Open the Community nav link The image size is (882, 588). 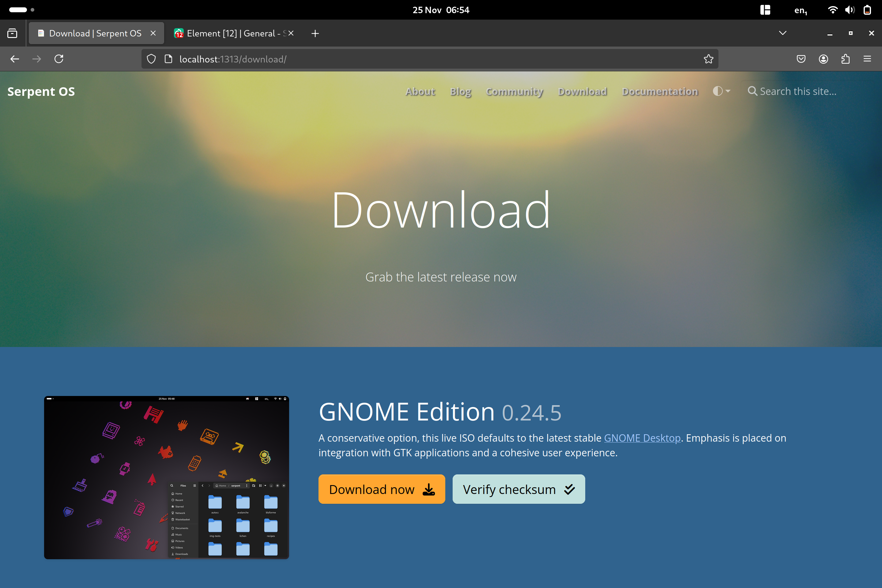[x=514, y=91]
